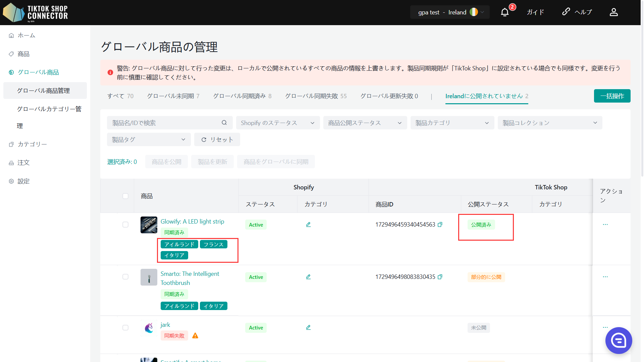This screenshot has width=644, height=362.
Task: Open グローバル商品管理 sidebar item
Action: [45, 90]
